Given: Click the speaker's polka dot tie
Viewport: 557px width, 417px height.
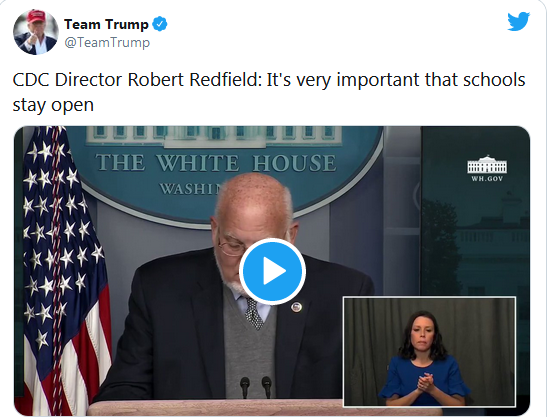Looking at the screenshot, I should click(254, 313).
